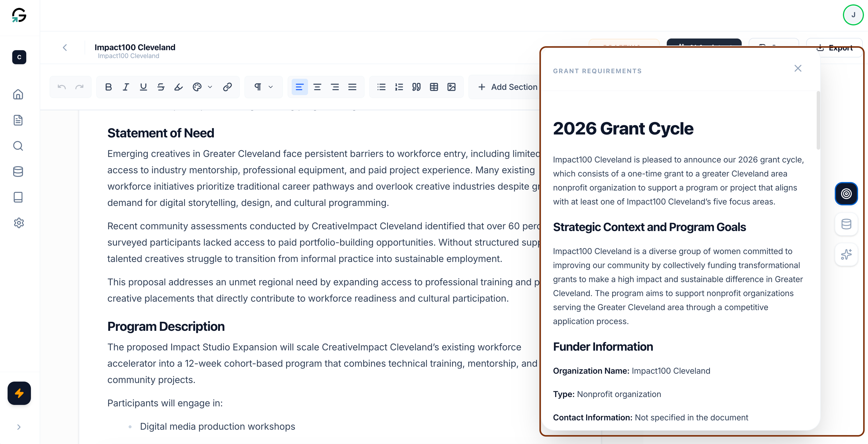Open Home in sidebar
The height and width of the screenshot is (444, 868).
18,95
